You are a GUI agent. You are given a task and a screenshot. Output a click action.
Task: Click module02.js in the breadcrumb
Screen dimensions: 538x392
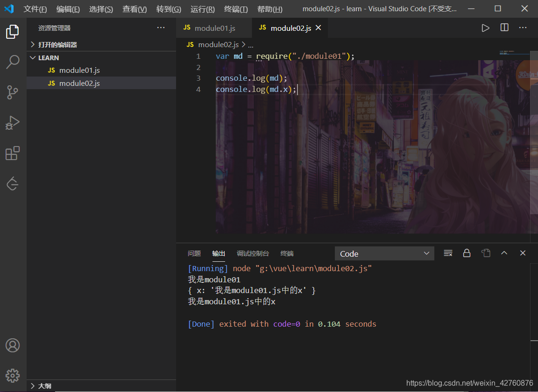(218, 45)
